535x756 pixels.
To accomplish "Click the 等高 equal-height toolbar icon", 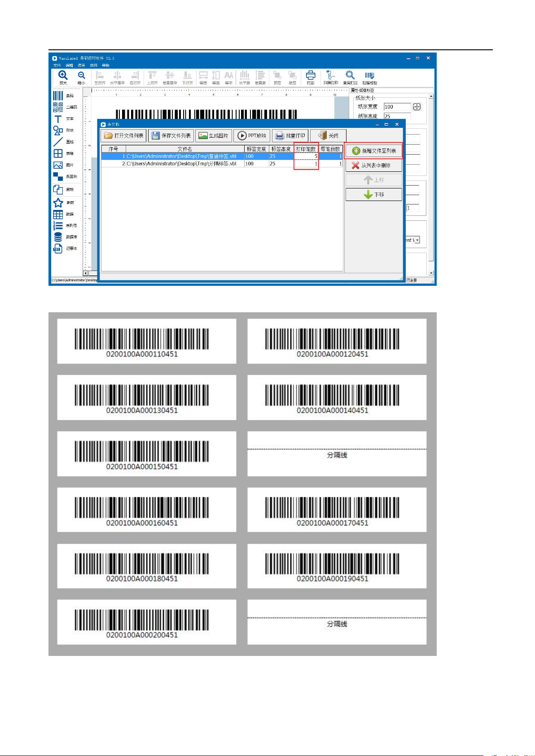I will (216, 75).
